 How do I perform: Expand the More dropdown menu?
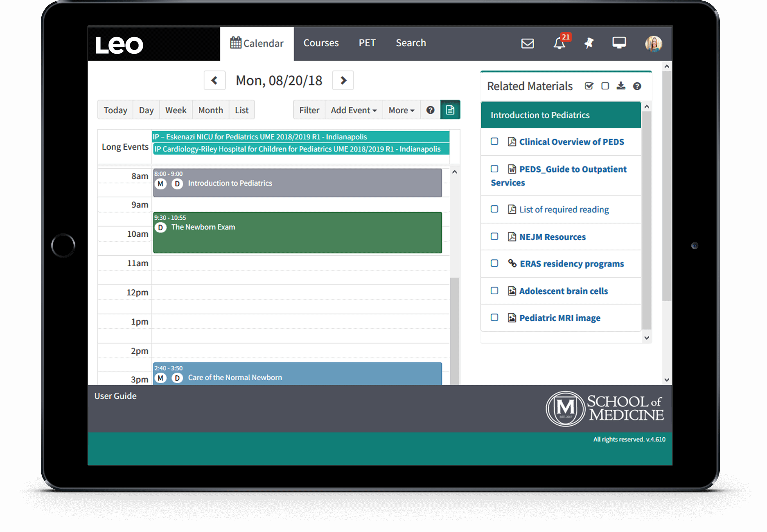click(401, 110)
